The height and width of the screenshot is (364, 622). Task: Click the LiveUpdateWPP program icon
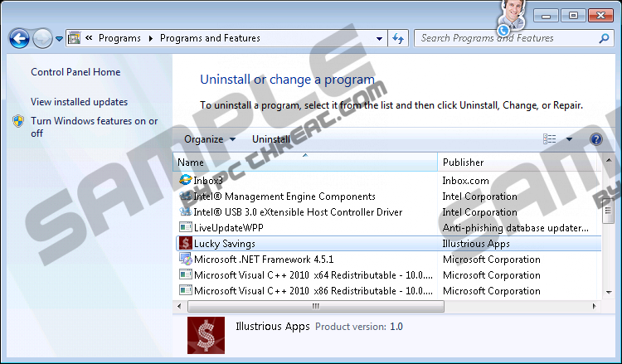tap(185, 228)
